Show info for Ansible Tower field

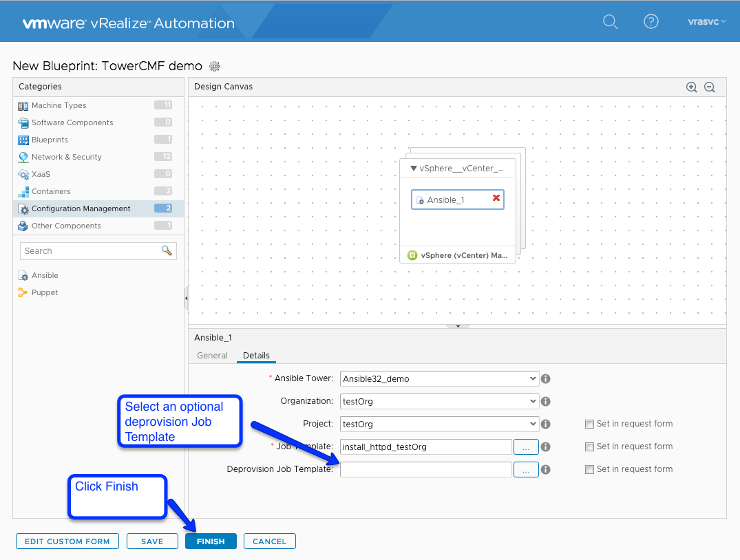coord(546,379)
